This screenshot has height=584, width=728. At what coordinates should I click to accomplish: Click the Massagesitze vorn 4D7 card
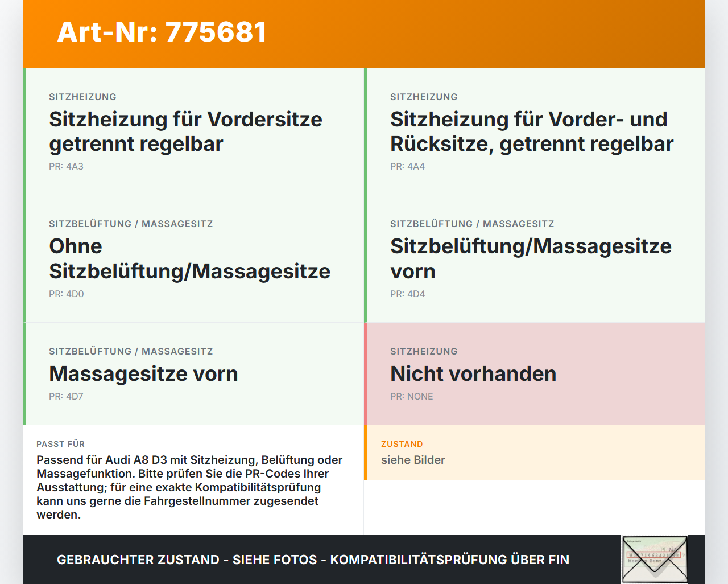click(193, 374)
